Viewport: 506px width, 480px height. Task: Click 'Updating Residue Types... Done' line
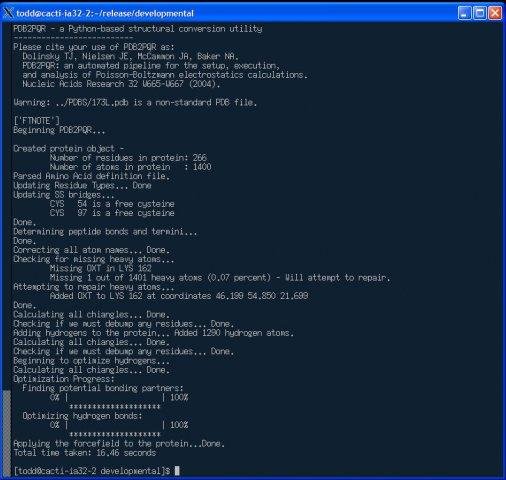tap(82, 185)
